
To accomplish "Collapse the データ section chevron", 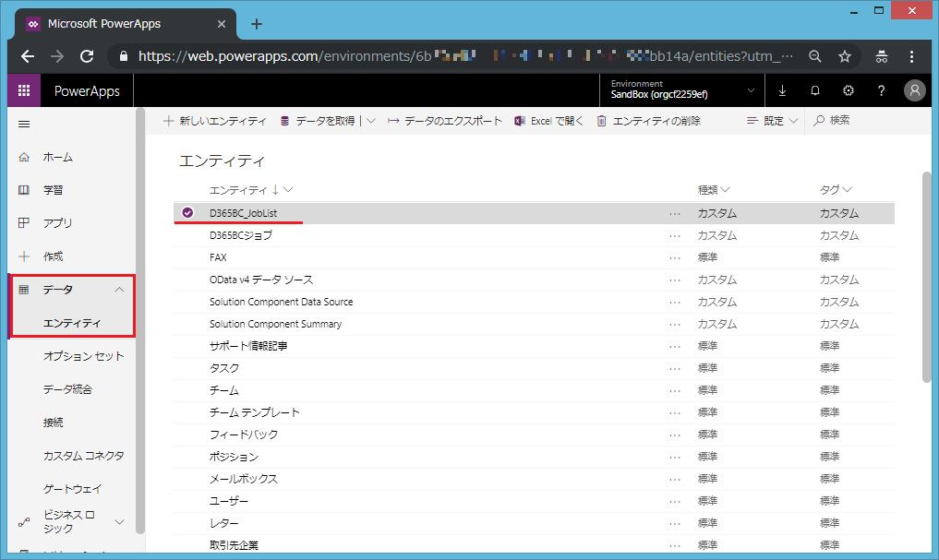I will (120, 290).
